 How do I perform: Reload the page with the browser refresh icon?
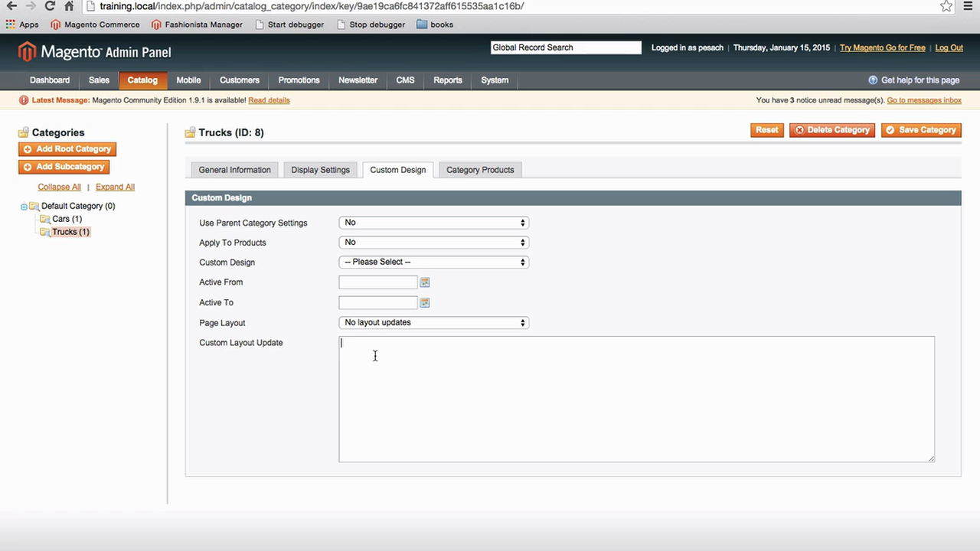[49, 6]
